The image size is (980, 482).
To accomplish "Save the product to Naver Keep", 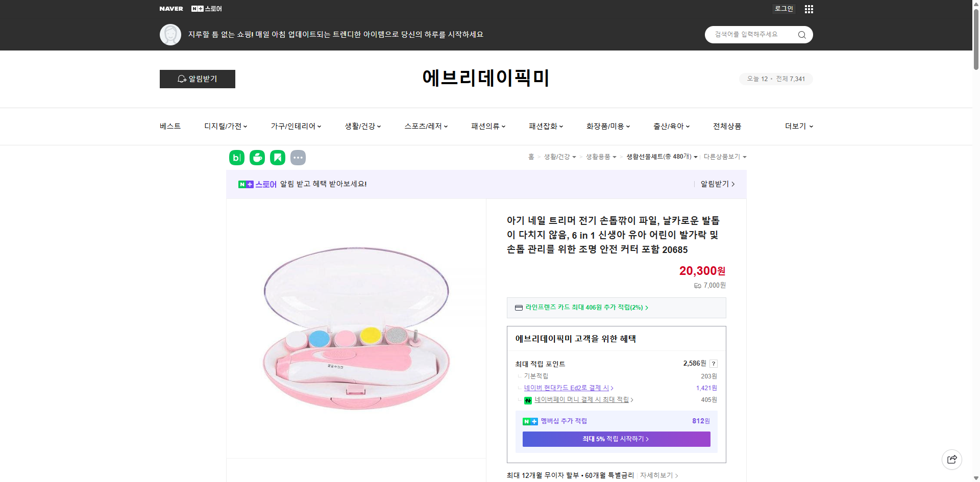I will click(277, 158).
